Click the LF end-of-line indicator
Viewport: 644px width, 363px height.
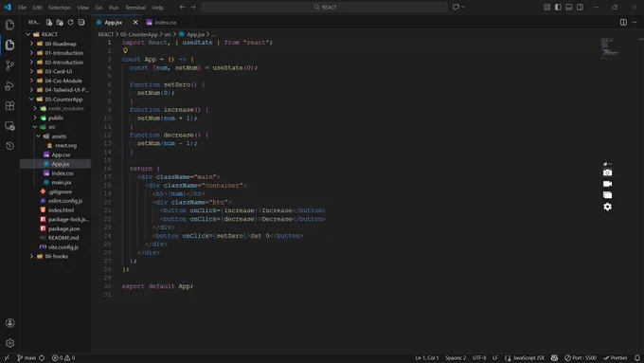[495, 357]
